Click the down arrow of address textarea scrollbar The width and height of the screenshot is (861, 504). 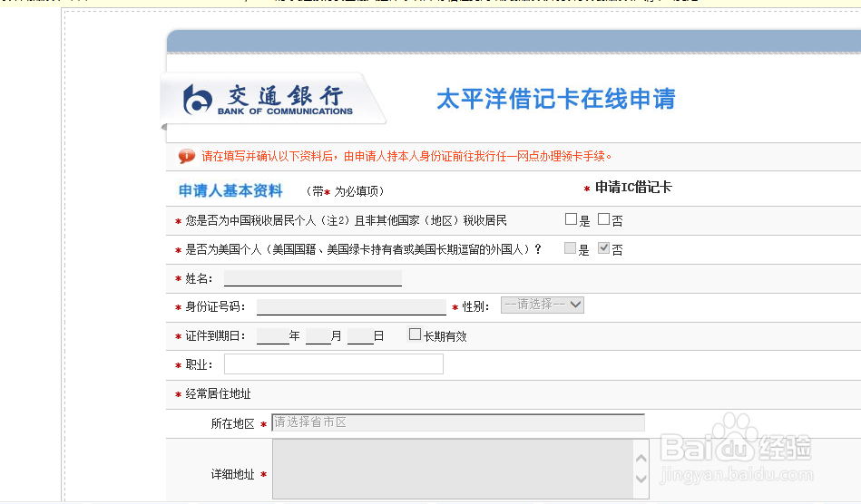click(641, 479)
